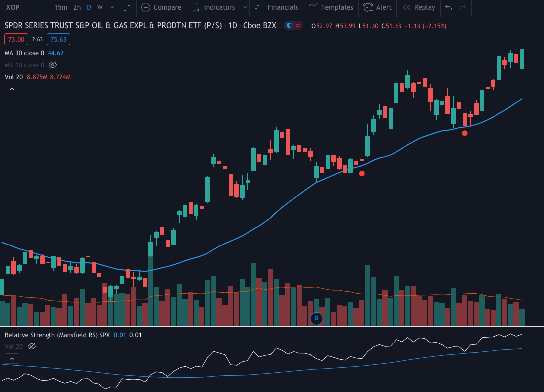Click the red dot marker near the MA touch in mid-chart
The height and width of the screenshot is (392, 544).
click(362, 173)
